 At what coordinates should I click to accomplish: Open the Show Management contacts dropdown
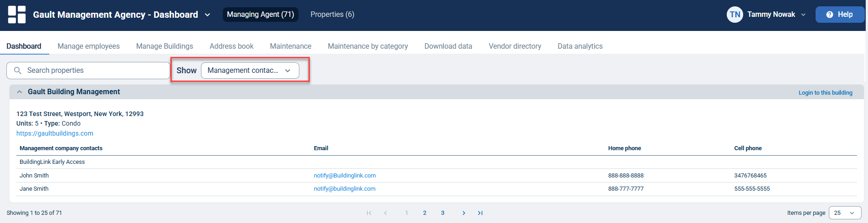tap(250, 71)
